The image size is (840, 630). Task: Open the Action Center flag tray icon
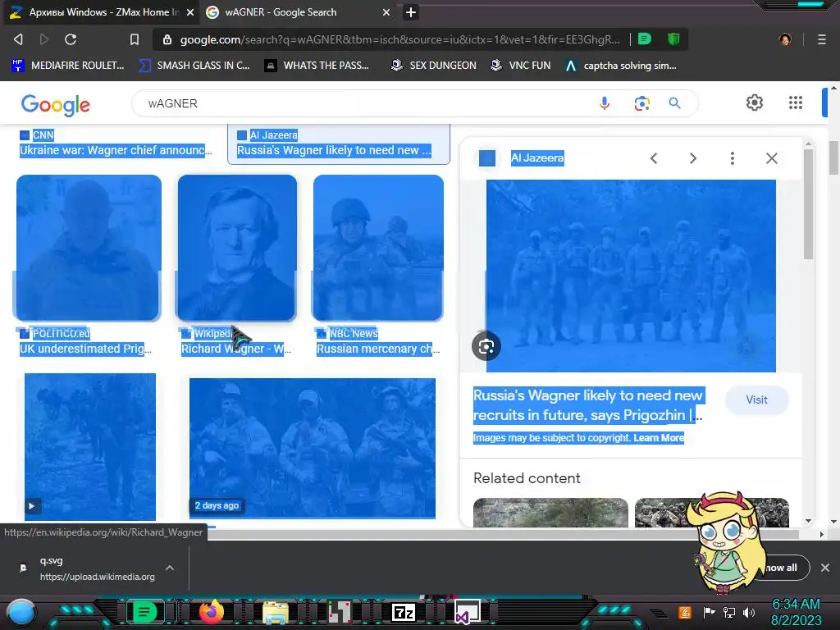click(709, 613)
